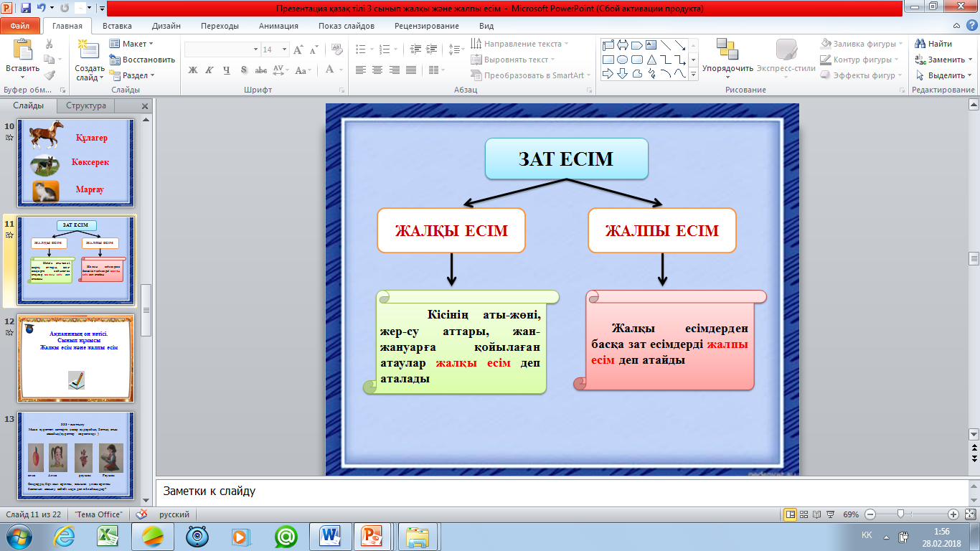Run spell check from status bar
This screenshot has width=980, height=551.
(x=142, y=514)
